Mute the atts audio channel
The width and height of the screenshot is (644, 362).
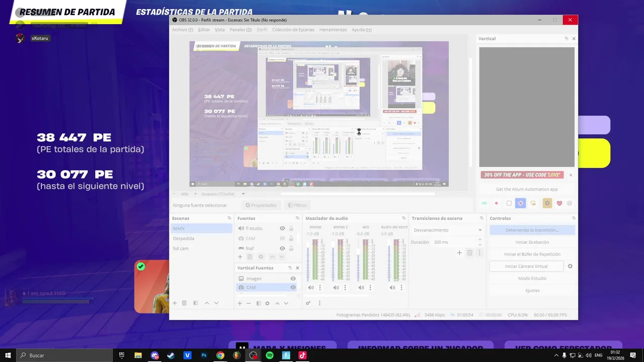(361, 288)
